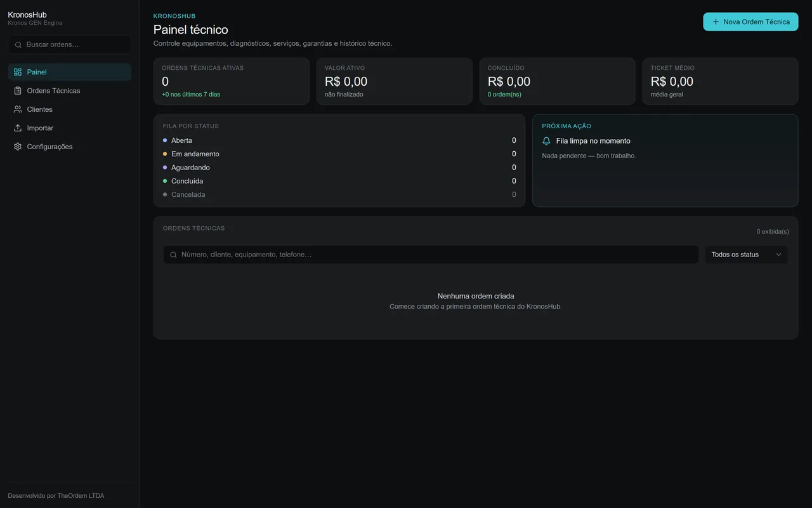Click the Ordens Técnicas Ativas card

(232, 81)
